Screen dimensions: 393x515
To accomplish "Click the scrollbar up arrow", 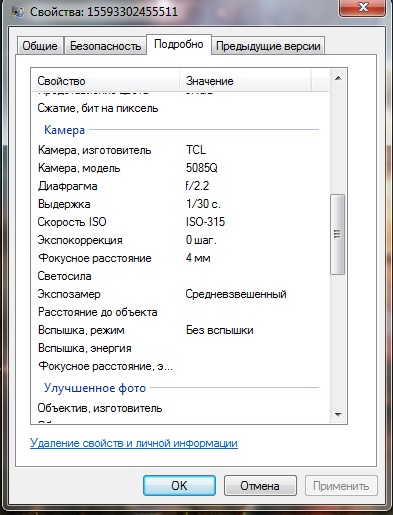I will [338, 78].
